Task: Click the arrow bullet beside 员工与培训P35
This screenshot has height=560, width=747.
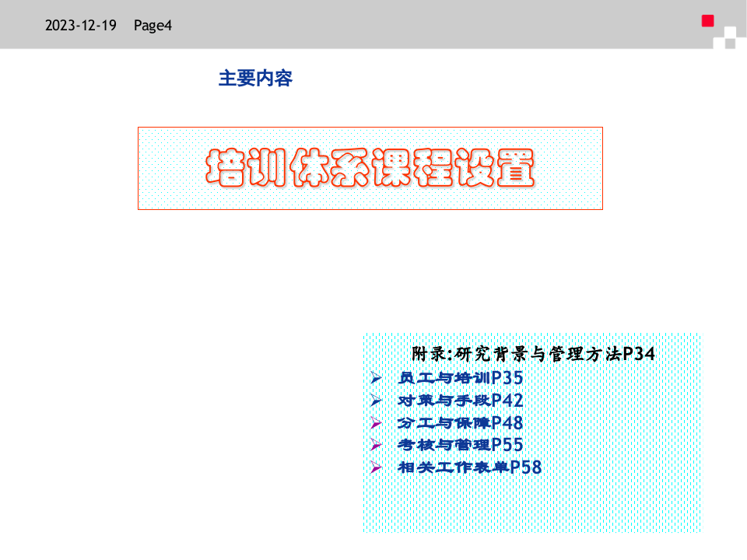Action: tap(376, 378)
